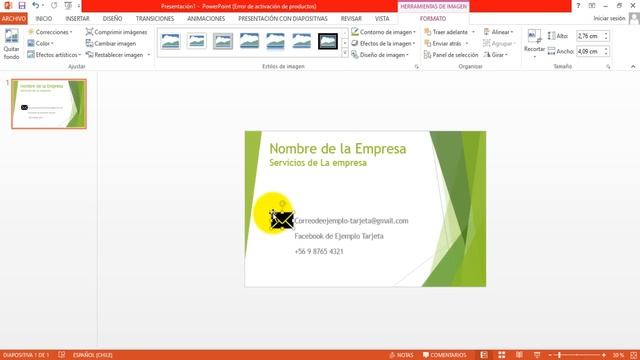The image size is (640, 360).
Task: Apply the third picture style with gray frame
Action: [223, 41]
